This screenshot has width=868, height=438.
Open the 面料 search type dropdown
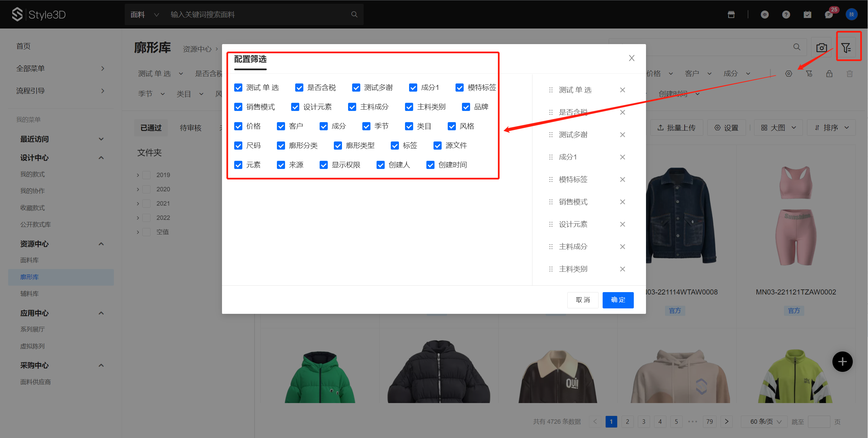tap(145, 15)
